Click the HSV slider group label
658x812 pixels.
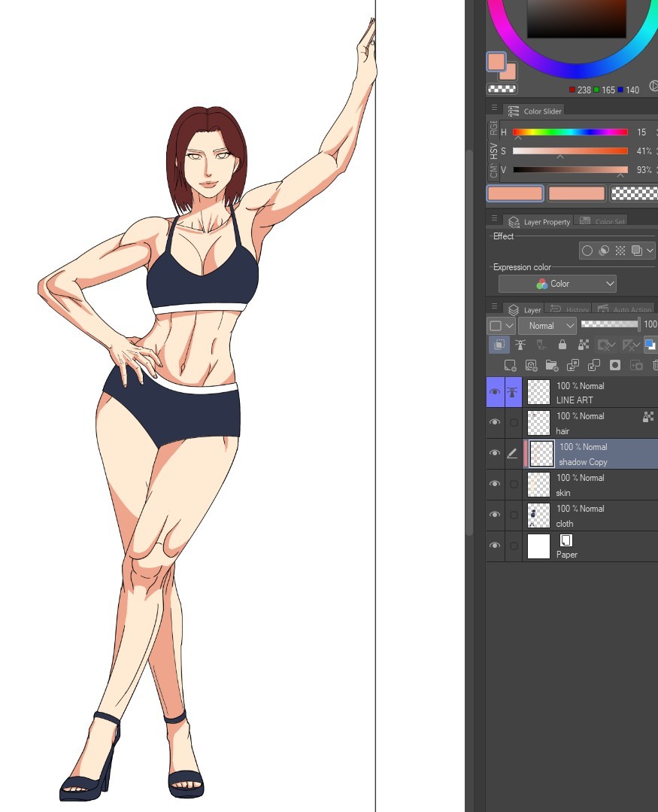click(x=493, y=151)
